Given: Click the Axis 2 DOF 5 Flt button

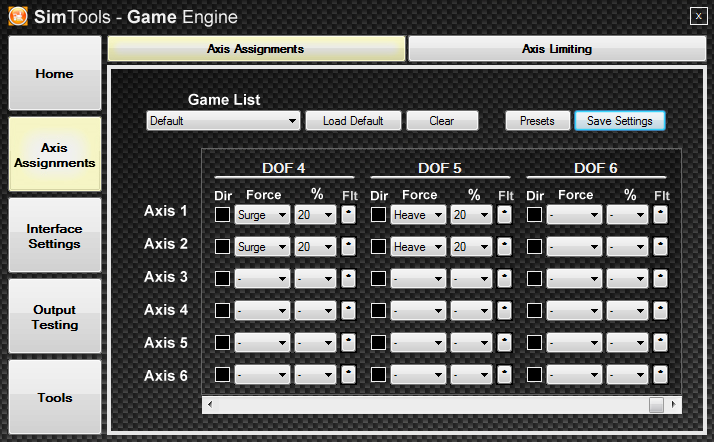Looking at the screenshot, I should click(504, 246).
